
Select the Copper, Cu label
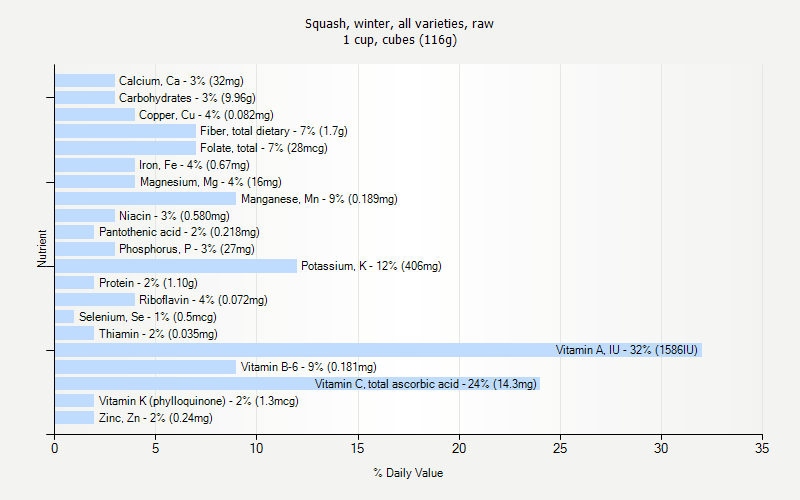pos(206,115)
